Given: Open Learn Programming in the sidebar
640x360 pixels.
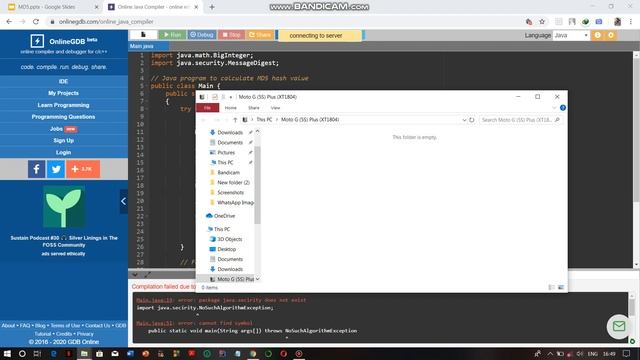Looking at the screenshot, I should click(x=63, y=105).
